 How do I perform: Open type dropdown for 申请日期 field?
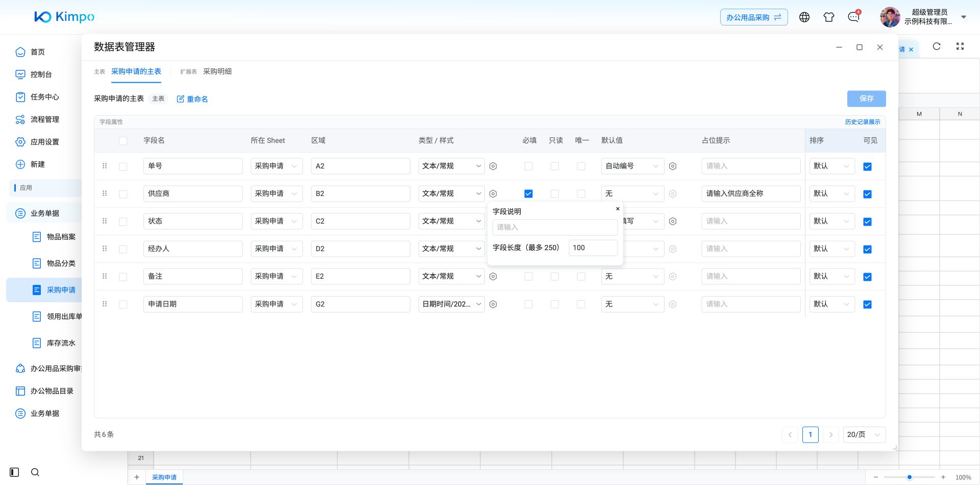[451, 304]
